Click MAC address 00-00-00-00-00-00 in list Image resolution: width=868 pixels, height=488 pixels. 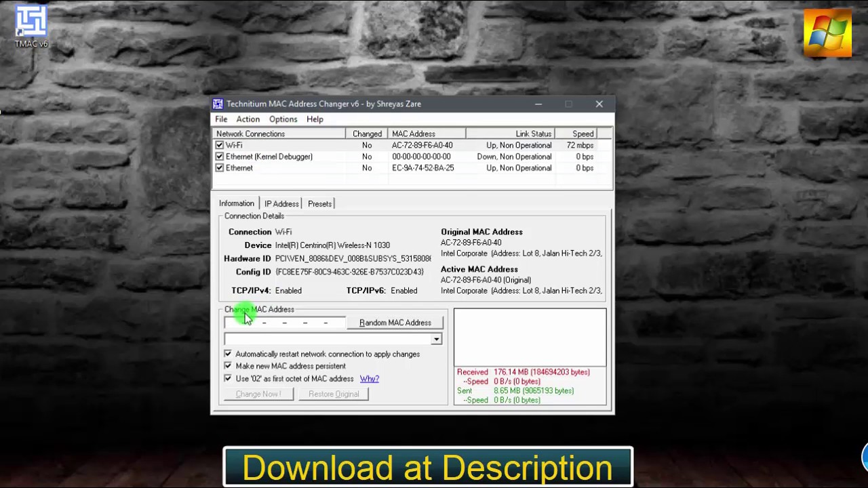(x=421, y=157)
